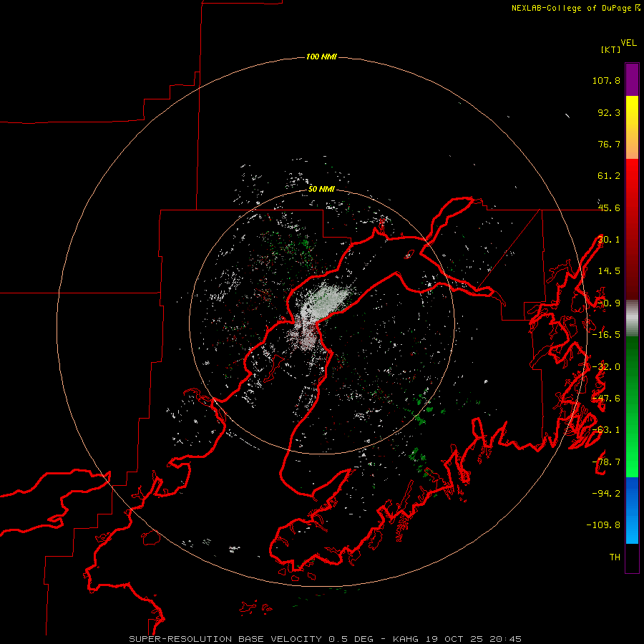
Task: Click the -32.0 velocity scale value
Action: (x=606, y=367)
